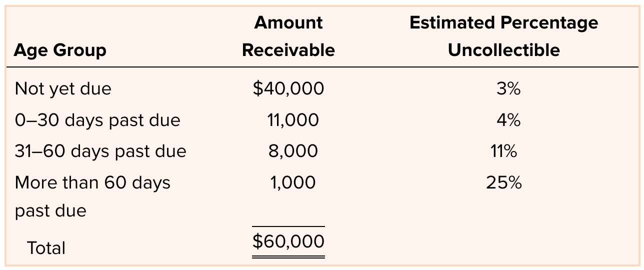The width and height of the screenshot is (644, 270).
Task: Click the 25% uncollectible percentage cell
Action: pyautogui.click(x=504, y=182)
